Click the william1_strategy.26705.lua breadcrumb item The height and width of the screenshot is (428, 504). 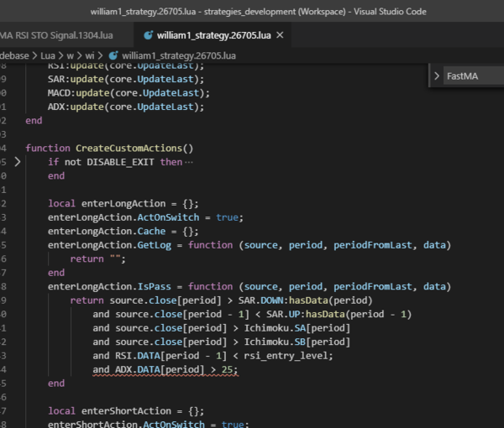(179, 56)
